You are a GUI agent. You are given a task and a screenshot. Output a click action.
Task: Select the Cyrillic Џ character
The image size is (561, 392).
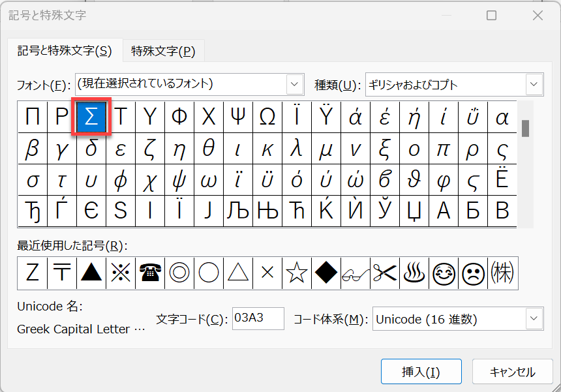414,211
